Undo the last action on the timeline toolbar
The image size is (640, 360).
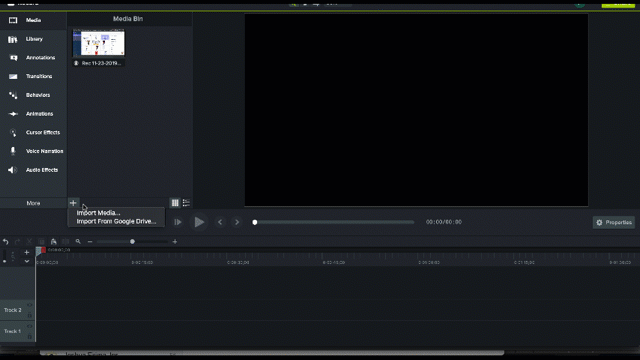(6, 242)
